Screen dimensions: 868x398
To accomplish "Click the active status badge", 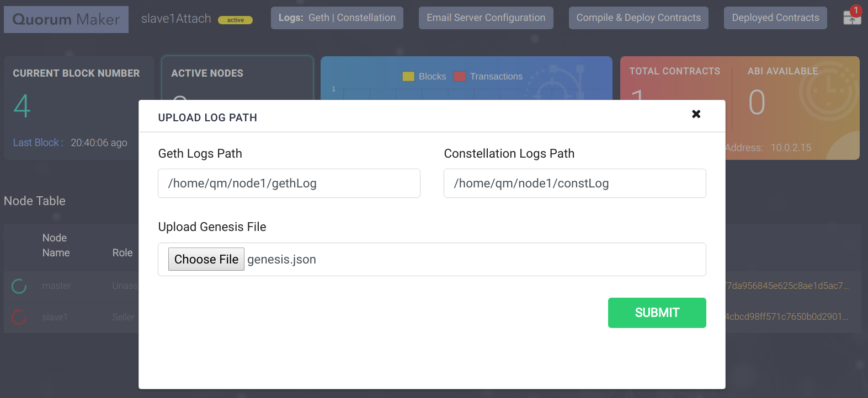I will click(236, 20).
